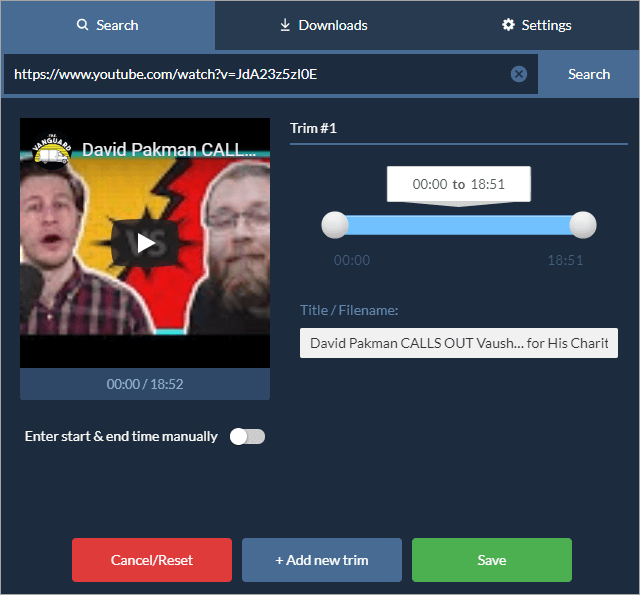Click the 00:00 / 18:52 time display
This screenshot has height=595, width=640.
point(145,384)
